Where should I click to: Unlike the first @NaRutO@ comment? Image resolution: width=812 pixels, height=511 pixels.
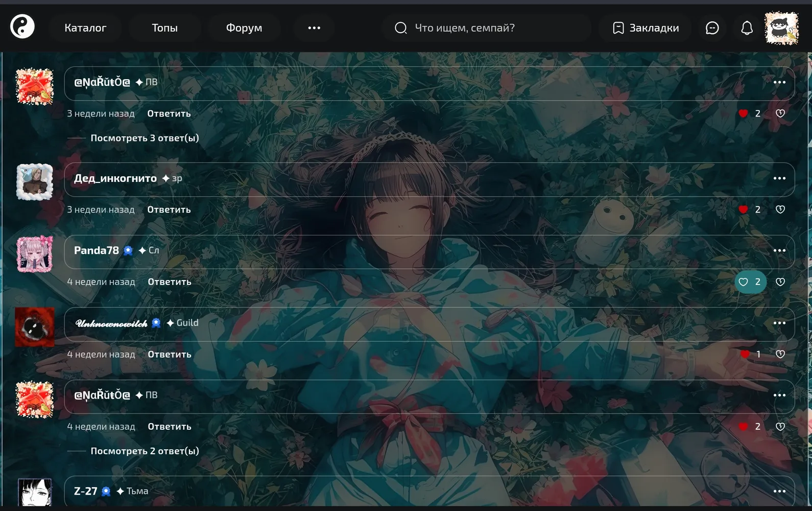(x=749, y=113)
